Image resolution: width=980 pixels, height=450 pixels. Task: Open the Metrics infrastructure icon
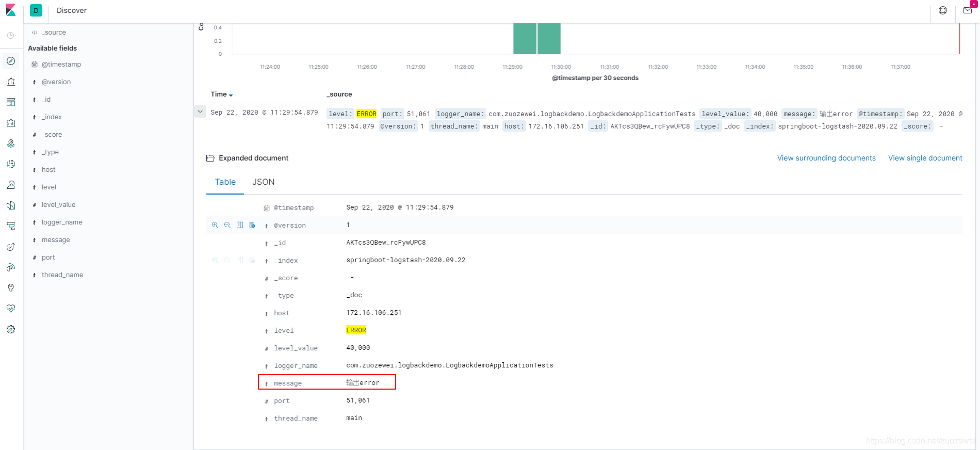click(x=11, y=185)
